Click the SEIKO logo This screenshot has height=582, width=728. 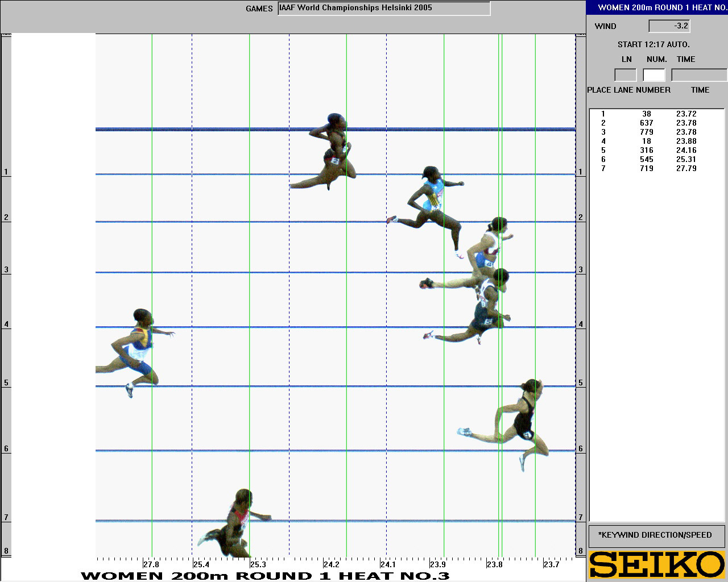point(657,565)
